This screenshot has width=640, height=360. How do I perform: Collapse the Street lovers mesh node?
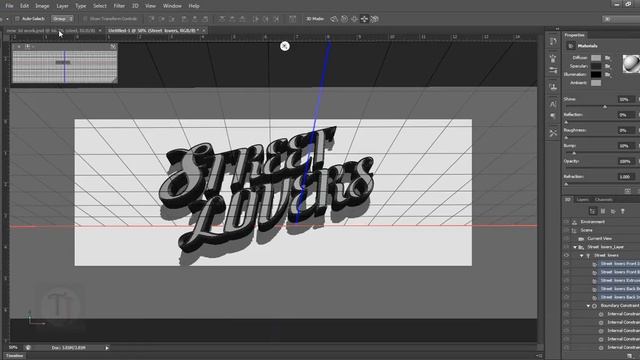point(582,256)
